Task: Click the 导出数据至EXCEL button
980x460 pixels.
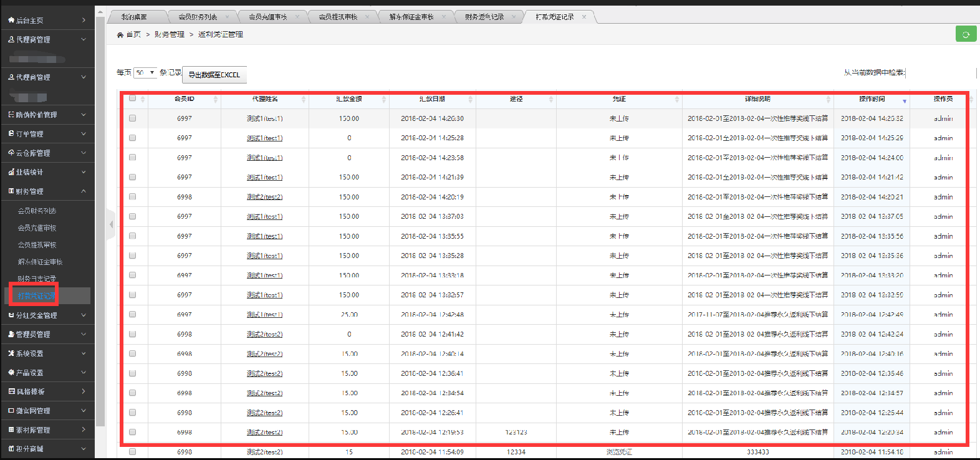Action: coord(214,75)
